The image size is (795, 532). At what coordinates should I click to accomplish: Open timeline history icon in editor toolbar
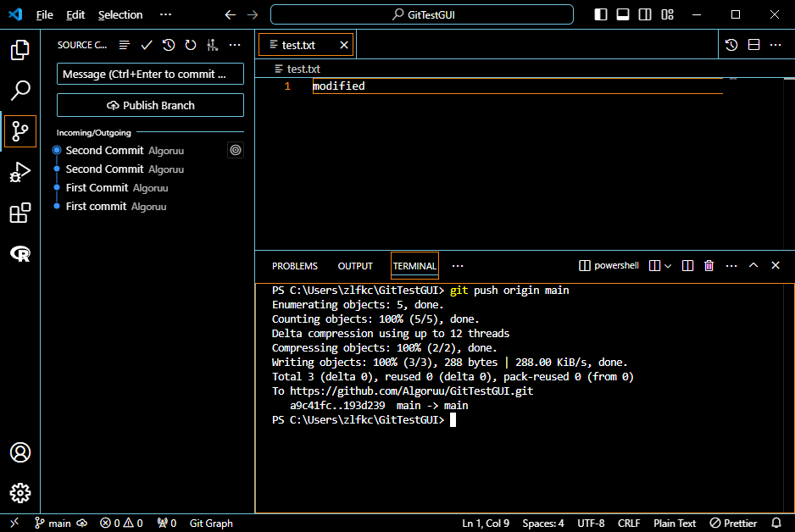pyautogui.click(x=731, y=45)
